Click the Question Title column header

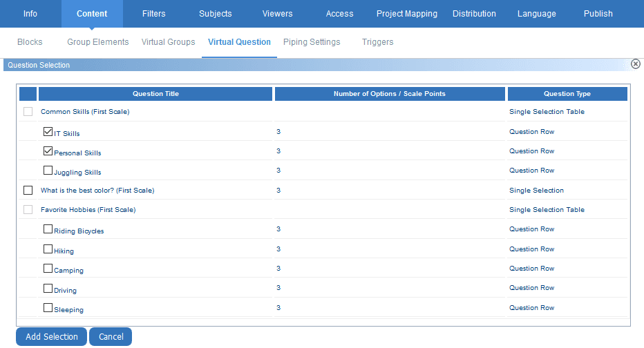pyautogui.click(x=155, y=94)
